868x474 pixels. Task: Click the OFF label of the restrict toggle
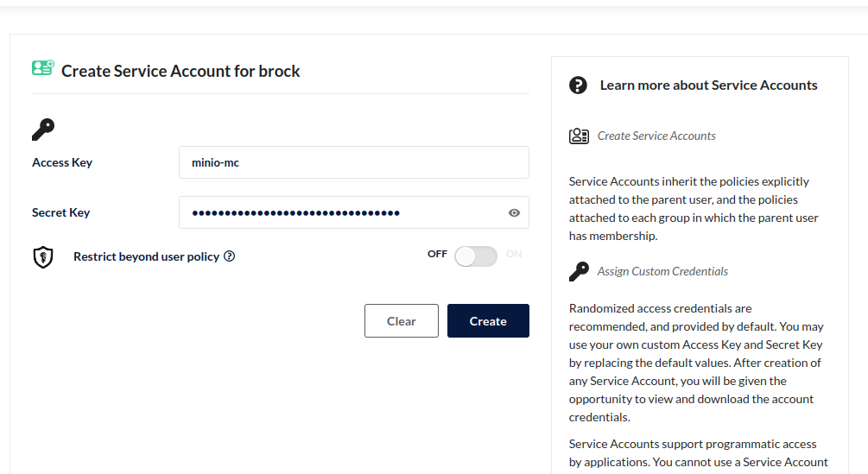[x=437, y=254]
